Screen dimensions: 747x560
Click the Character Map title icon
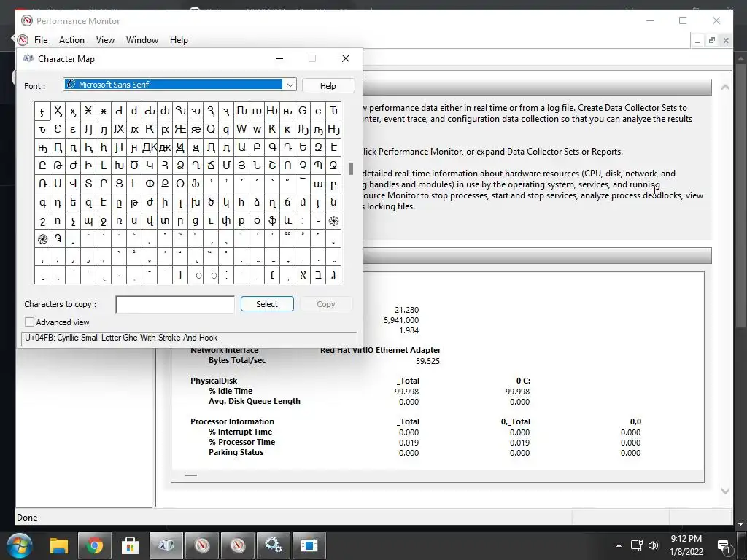[x=28, y=58]
